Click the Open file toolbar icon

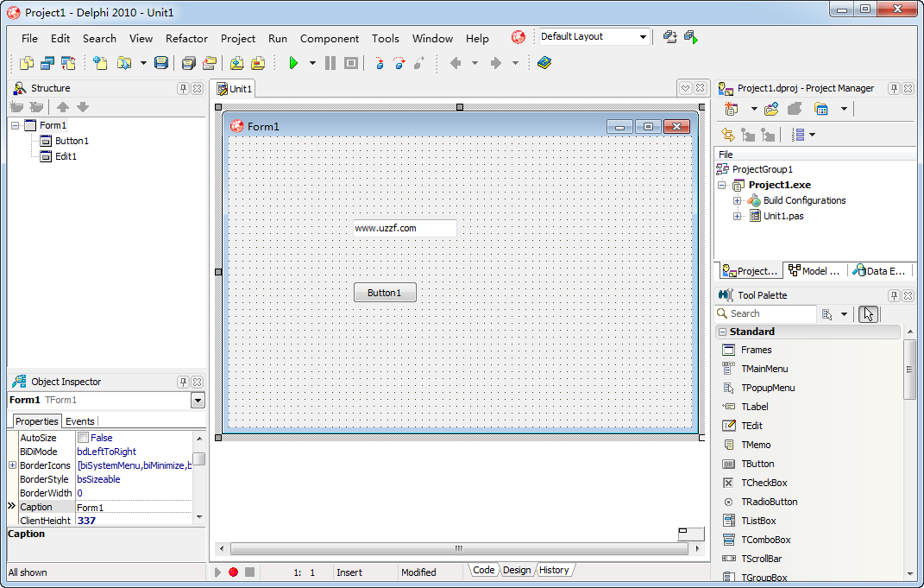(124, 63)
